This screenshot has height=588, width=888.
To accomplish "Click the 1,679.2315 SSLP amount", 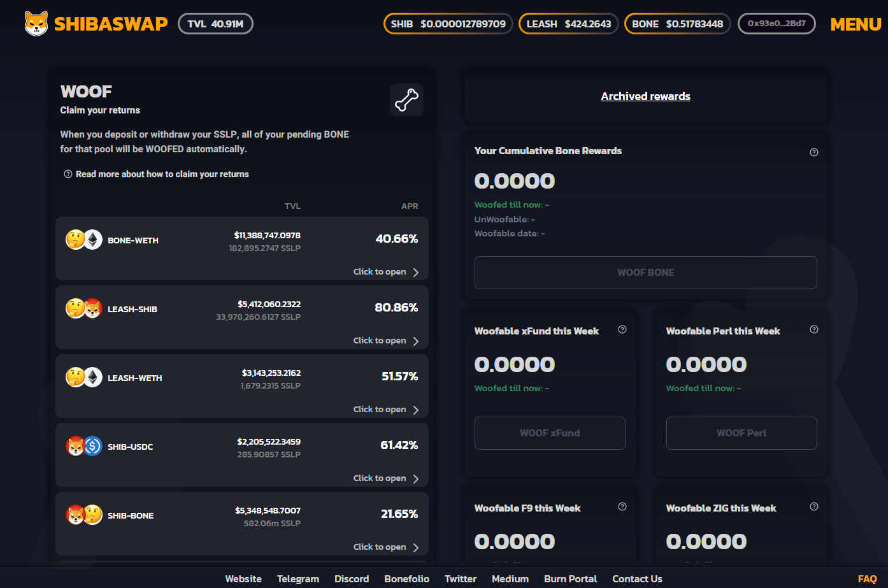I will point(271,385).
